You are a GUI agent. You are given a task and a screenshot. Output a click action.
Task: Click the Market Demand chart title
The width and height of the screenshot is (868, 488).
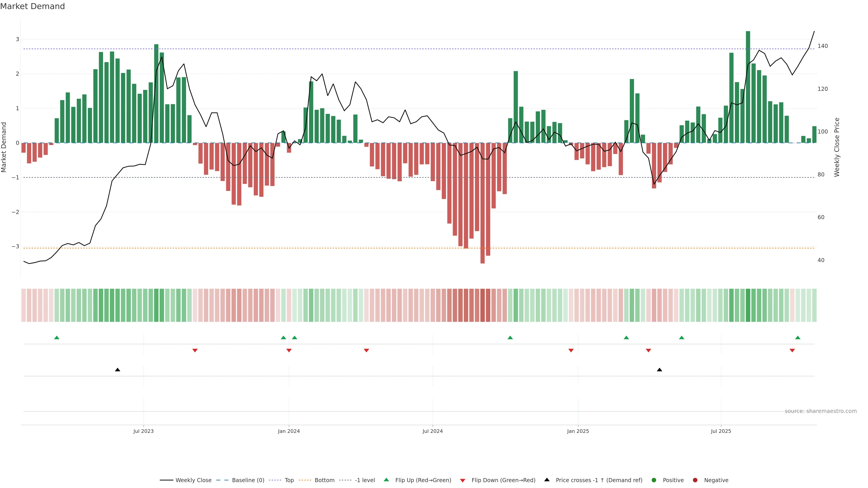point(32,6)
